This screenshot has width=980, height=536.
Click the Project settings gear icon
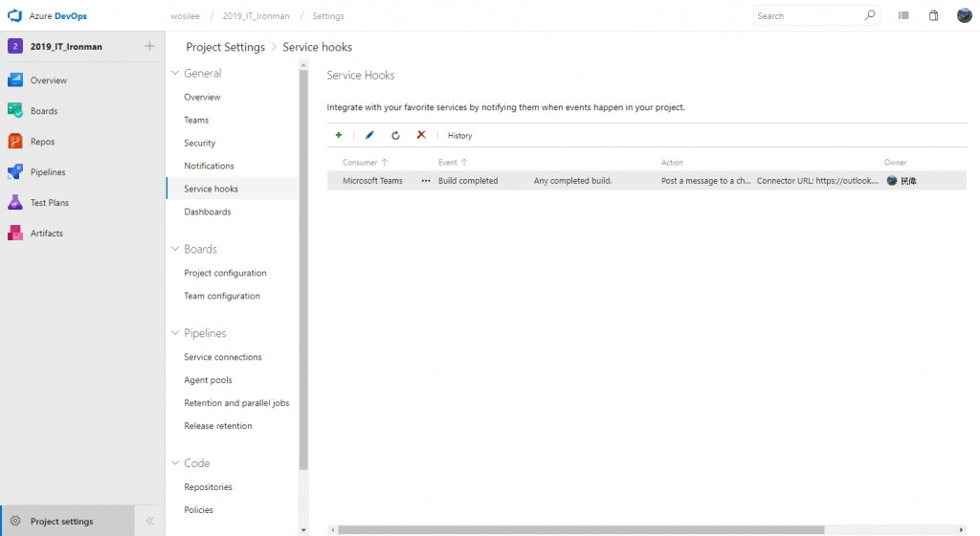pyautogui.click(x=15, y=521)
